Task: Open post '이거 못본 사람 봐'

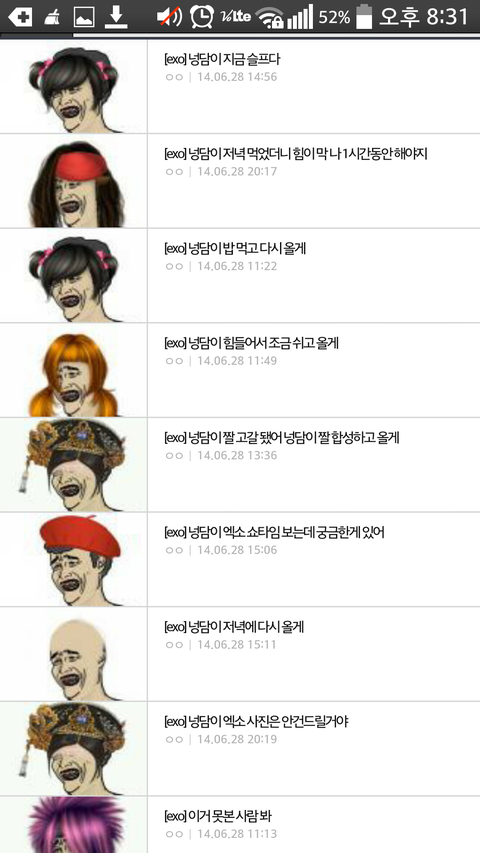Action: point(313,825)
